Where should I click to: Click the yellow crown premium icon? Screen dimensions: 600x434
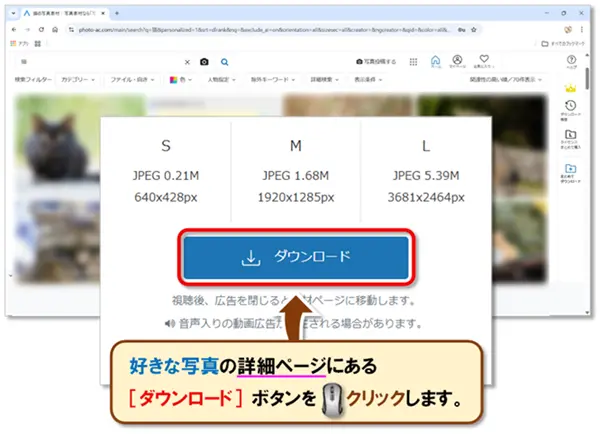coord(571,88)
